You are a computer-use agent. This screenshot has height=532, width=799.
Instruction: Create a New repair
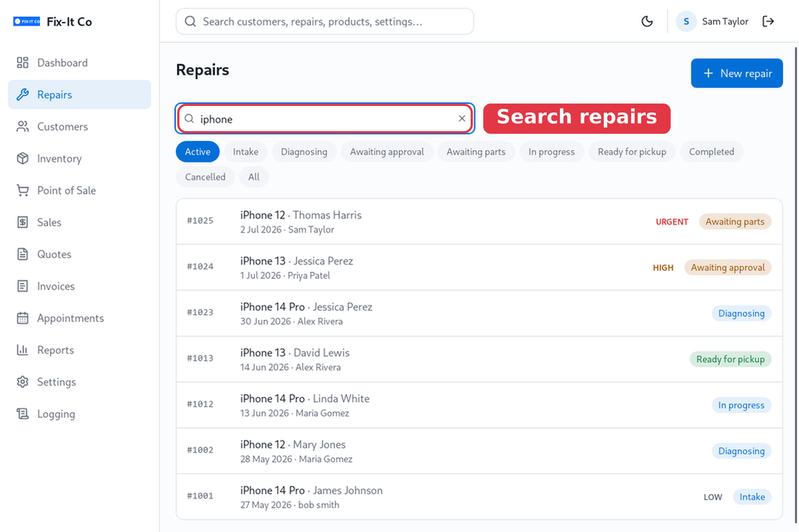pos(737,73)
